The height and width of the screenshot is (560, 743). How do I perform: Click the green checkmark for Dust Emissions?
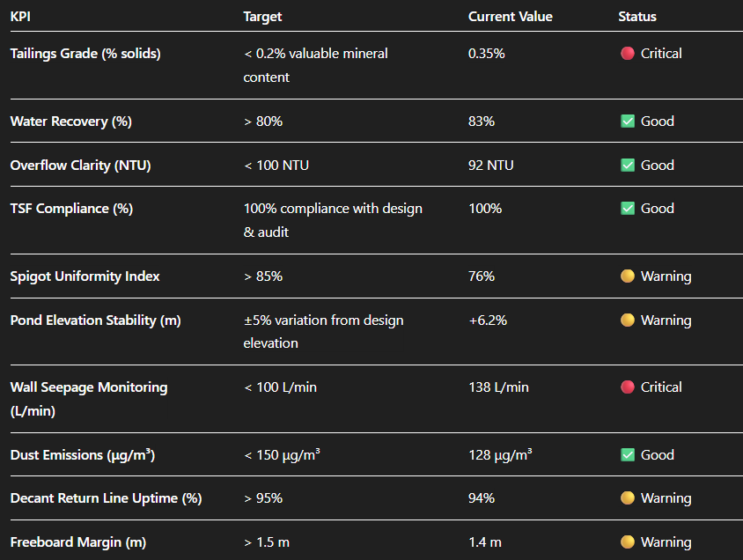628,455
